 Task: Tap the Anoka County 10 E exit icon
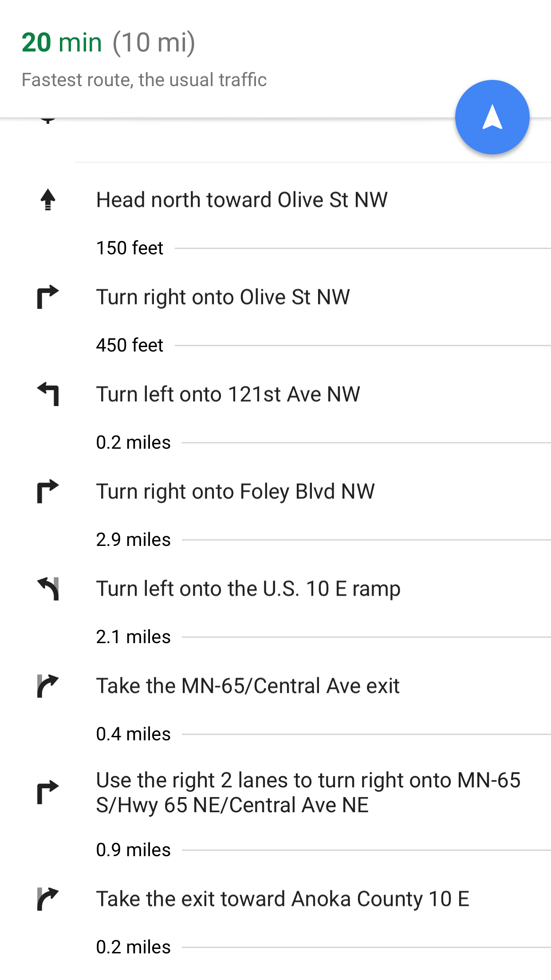click(x=48, y=899)
